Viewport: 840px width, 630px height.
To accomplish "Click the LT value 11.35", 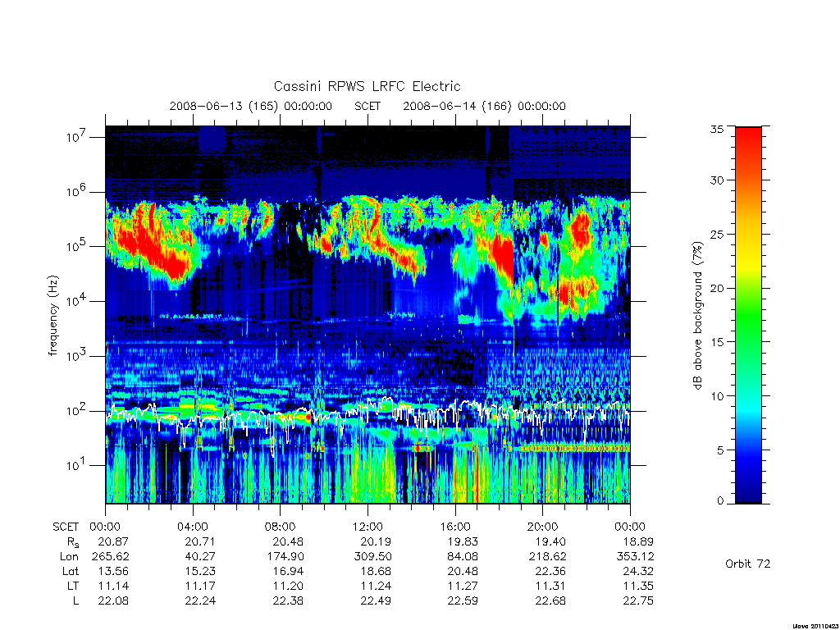I will tap(638, 586).
